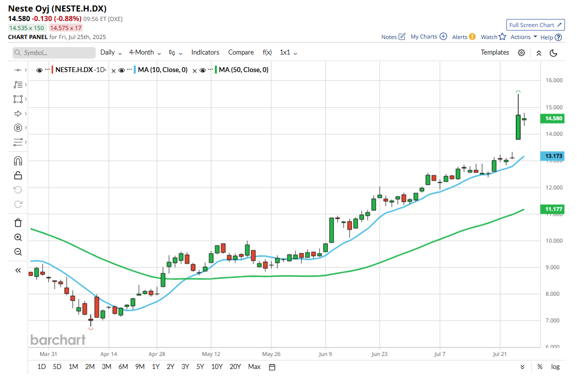The image size is (588, 383).
Task: Open the date range calendar picker
Action: (x=272, y=367)
